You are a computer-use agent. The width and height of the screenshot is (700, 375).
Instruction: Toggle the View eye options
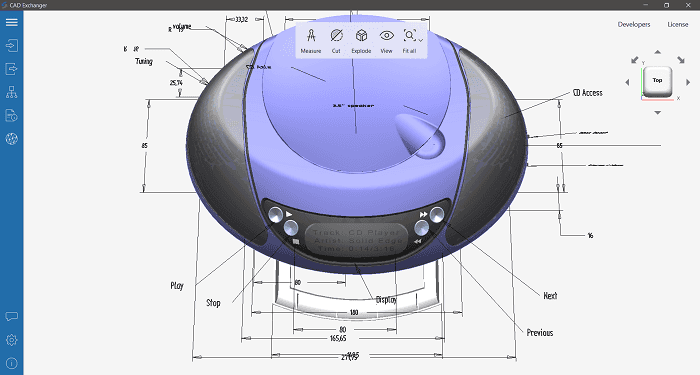(387, 41)
